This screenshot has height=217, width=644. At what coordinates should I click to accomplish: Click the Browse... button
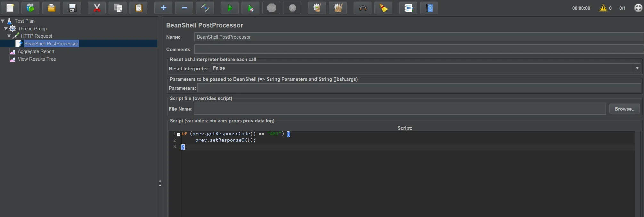coord(625,109)
